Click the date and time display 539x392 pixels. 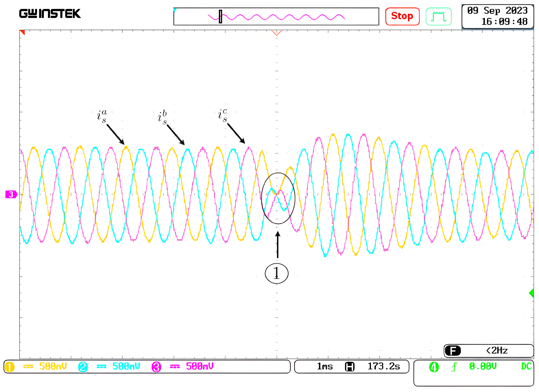coord(497,16)
